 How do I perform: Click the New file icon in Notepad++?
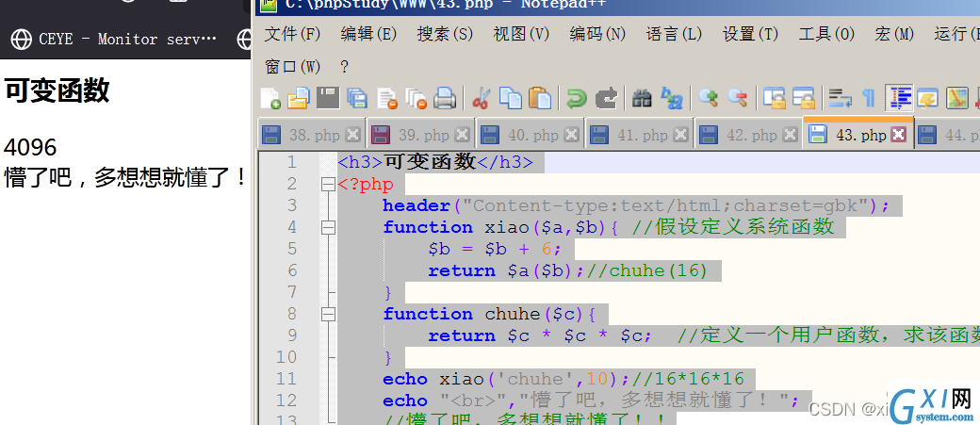270,98
